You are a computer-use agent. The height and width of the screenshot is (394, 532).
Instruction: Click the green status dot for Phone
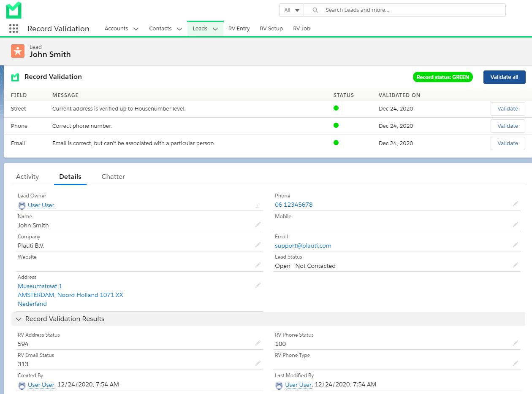[336, 125]
